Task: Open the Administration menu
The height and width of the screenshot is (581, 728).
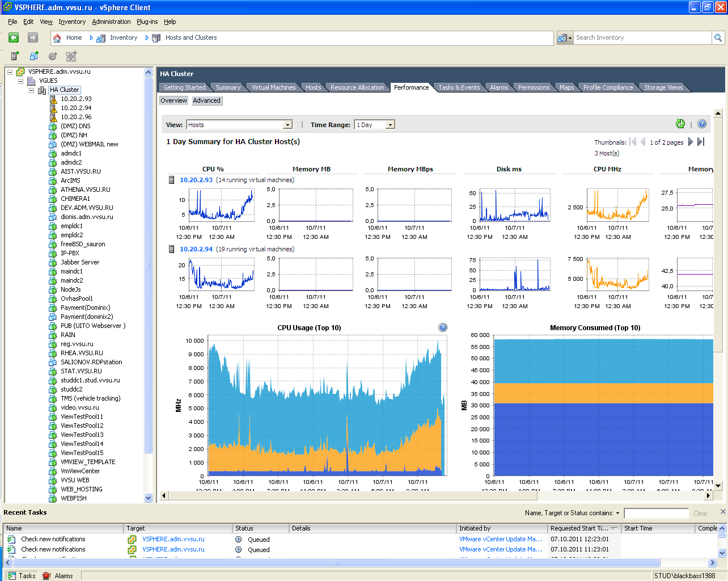Action: click(x=111, y=22)
